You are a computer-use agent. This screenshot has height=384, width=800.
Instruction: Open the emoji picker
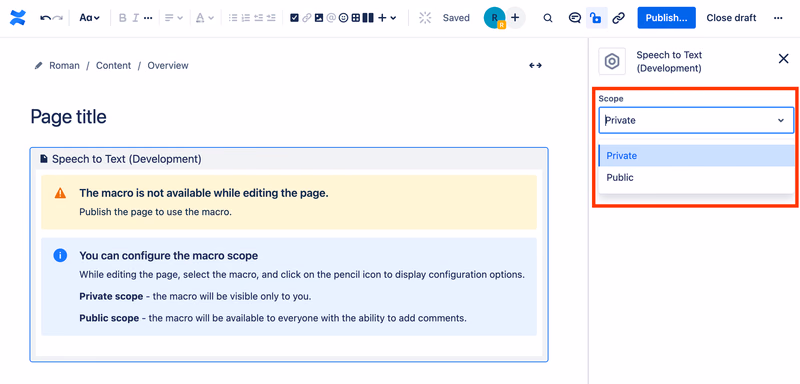[343, 18]
